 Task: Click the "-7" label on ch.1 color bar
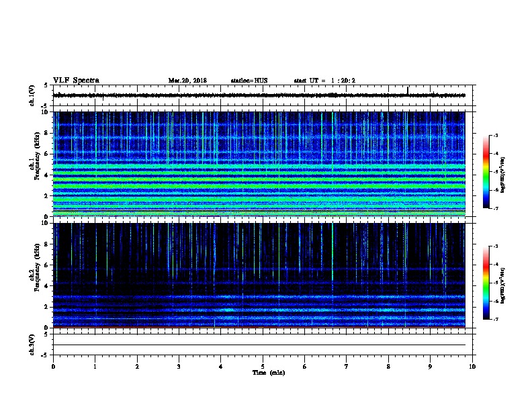496,208
